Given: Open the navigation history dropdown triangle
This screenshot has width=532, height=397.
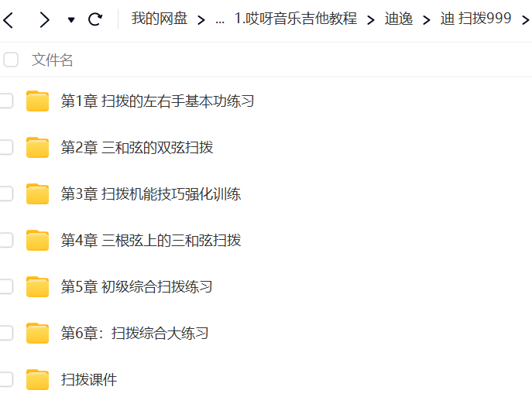Looking at the screenshot, I should (71, 20).
